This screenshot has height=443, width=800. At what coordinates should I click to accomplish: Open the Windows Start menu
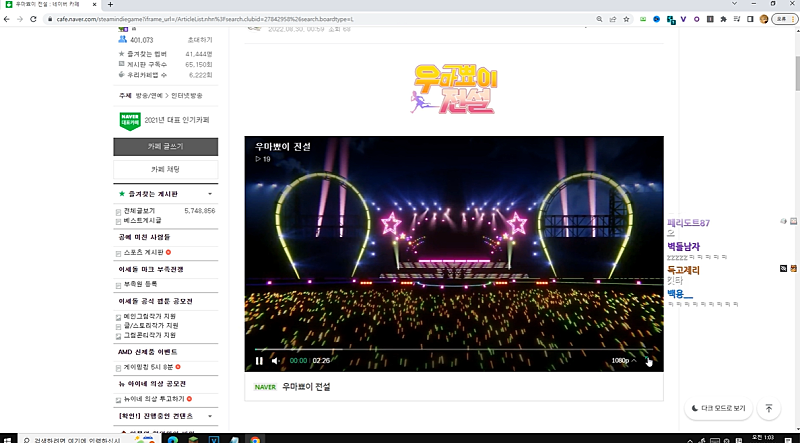click(7, 439)
